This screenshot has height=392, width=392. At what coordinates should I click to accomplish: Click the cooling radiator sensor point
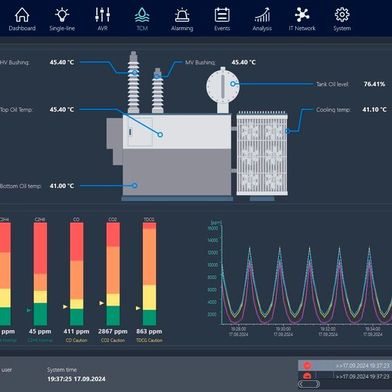(287, 131)
